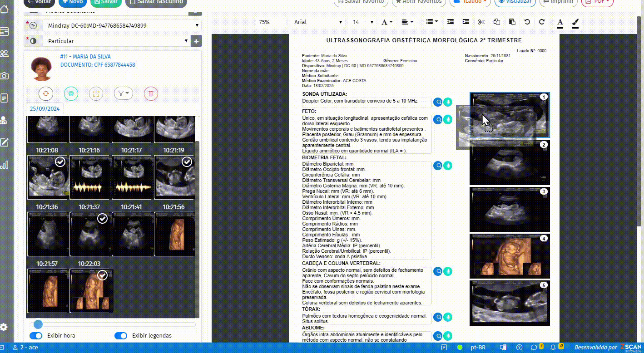This screenshot has height=353, width=644.
Task: Click search icon beside SONDA UTILIZADA text
Action: point(438,103)
